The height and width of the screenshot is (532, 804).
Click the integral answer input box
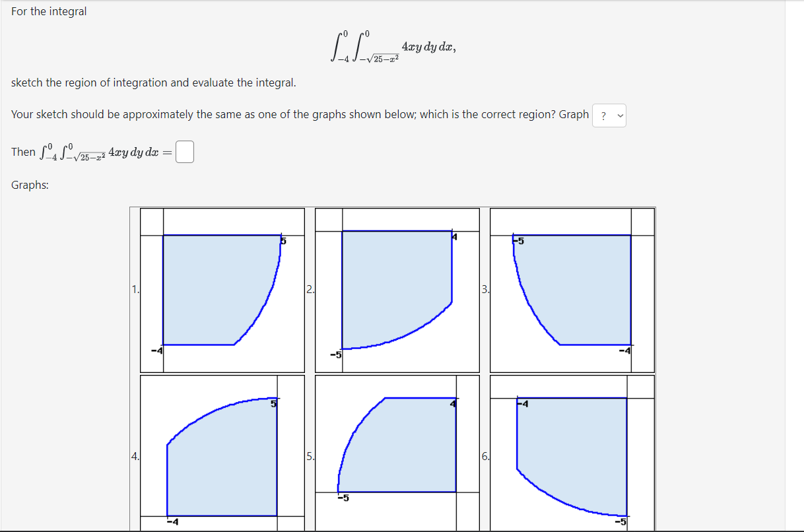tap(185, 152)
